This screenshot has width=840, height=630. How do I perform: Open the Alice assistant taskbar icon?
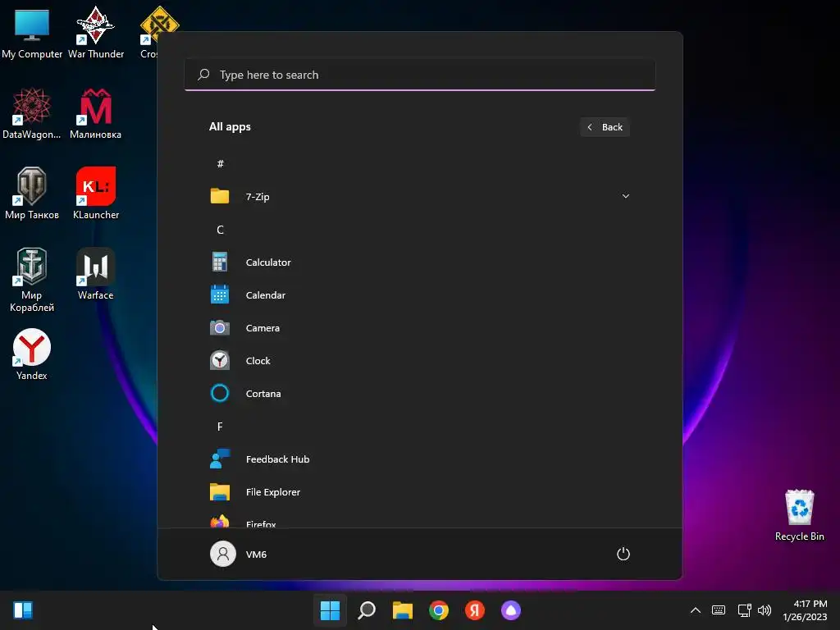coord(510,610)
